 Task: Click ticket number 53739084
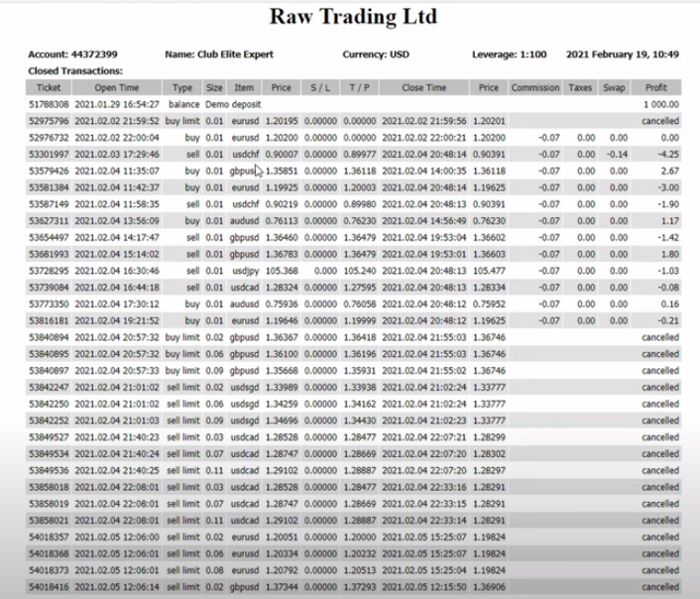point(50,288)
